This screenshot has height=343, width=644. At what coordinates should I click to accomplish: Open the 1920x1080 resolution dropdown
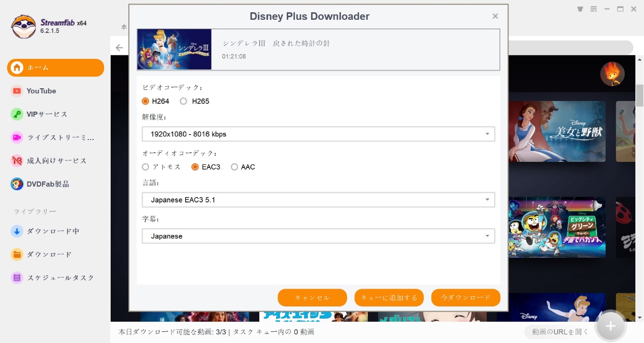318,134
